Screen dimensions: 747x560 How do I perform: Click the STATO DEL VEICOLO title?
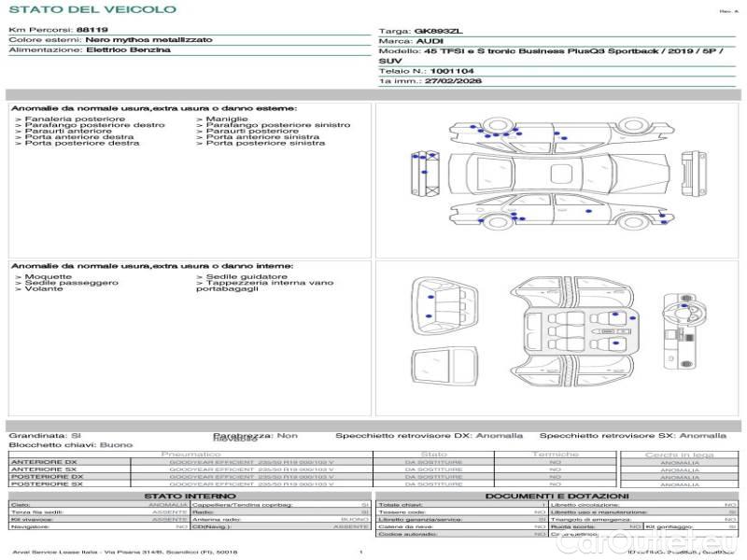pos(92,9)
